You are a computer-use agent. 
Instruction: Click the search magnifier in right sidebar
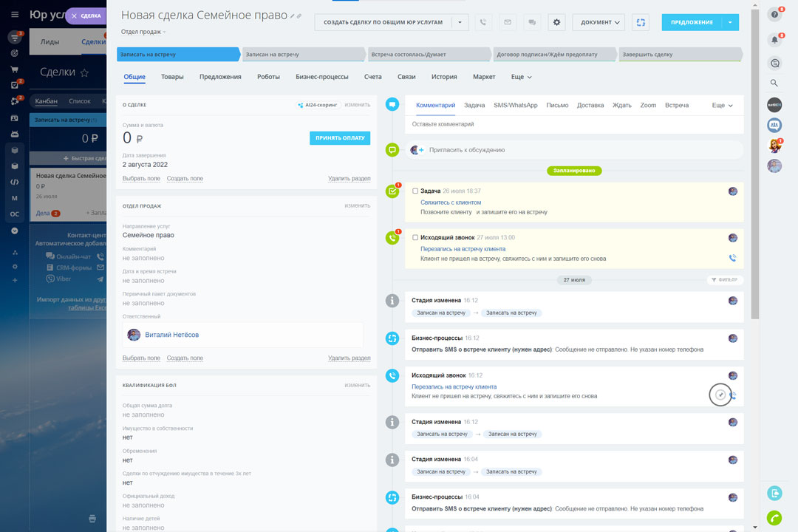pyautogui.click(x=774, y=83)
